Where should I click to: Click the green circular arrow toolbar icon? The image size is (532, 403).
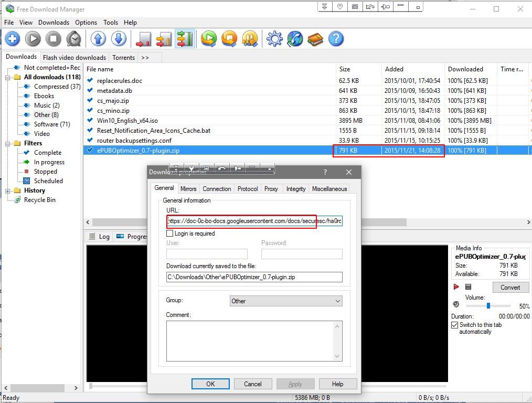(x=209, y=39)
